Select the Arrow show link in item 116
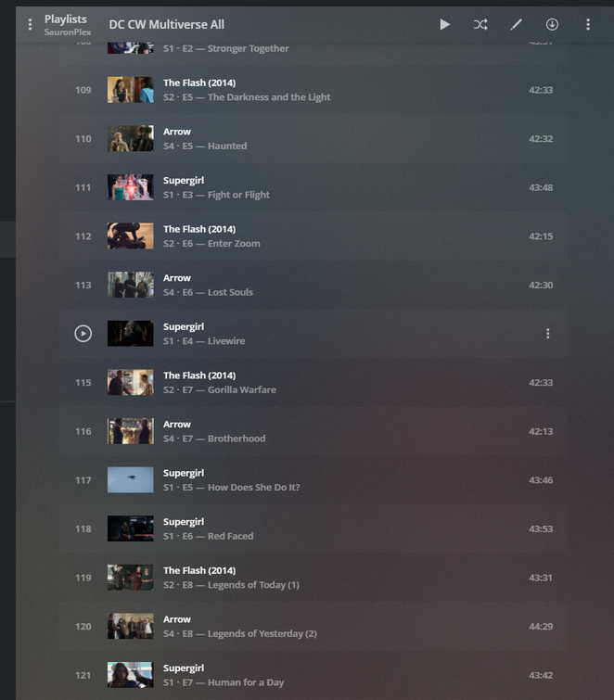Image resolution: width=614 pixels, height=700 pixels. tap(177, 424)
